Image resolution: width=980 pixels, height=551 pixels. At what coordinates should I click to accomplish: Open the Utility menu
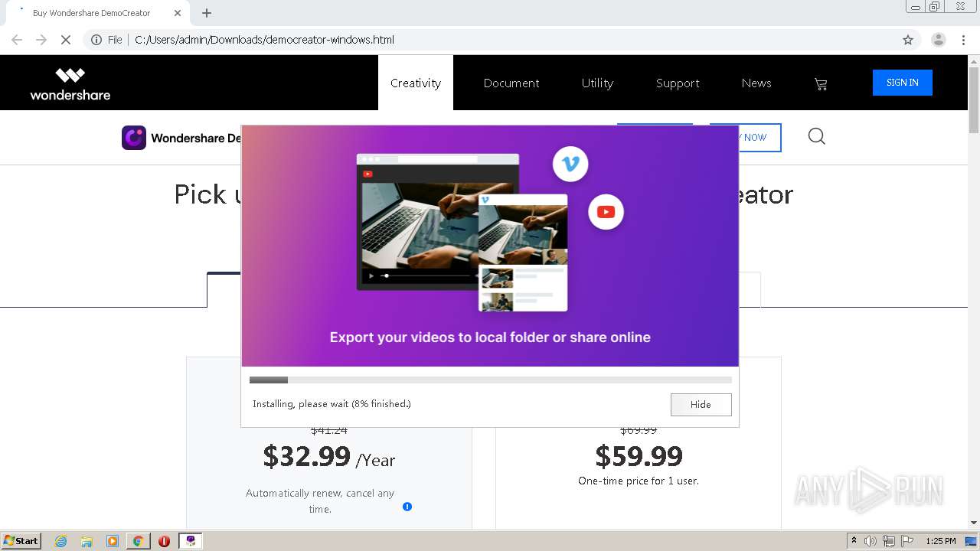(597, 83)
